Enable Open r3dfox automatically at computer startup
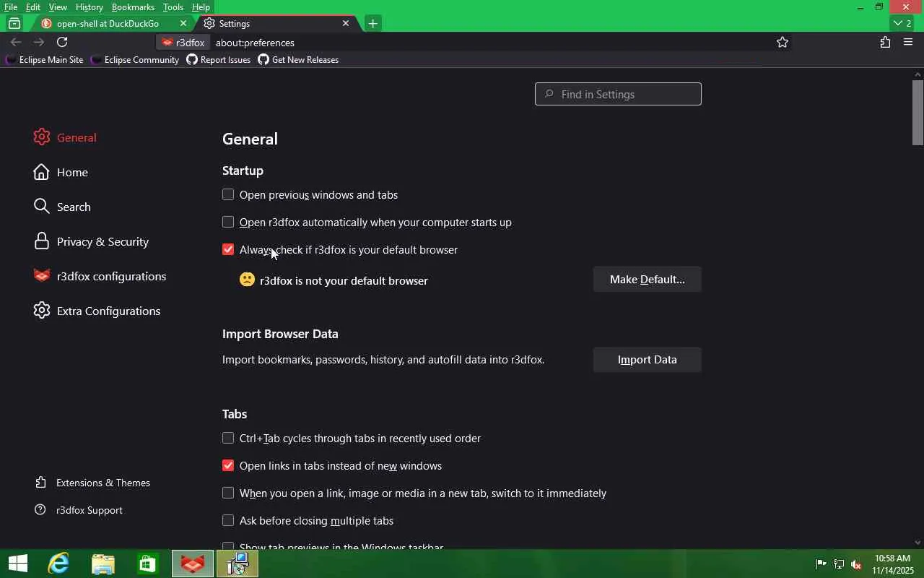The width and height of the screenshot is (924, 578). tap(228, 222)
